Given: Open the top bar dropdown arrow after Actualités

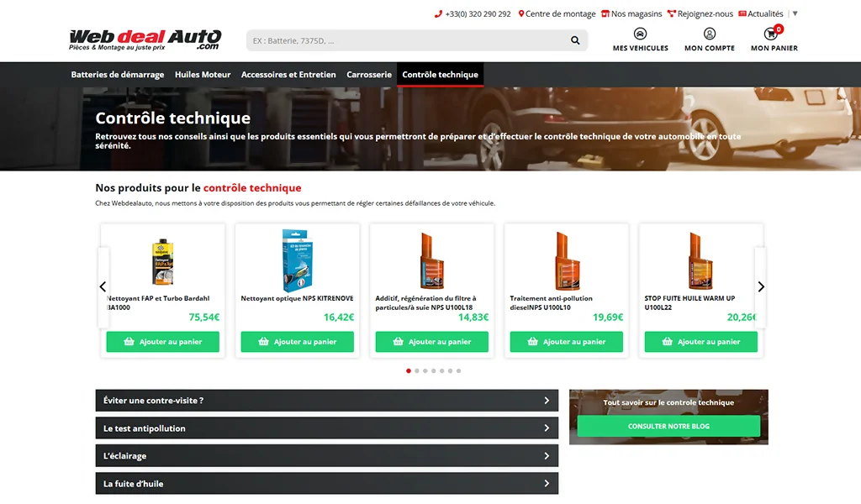Looking at the screenshot, I should pos(795,13).
